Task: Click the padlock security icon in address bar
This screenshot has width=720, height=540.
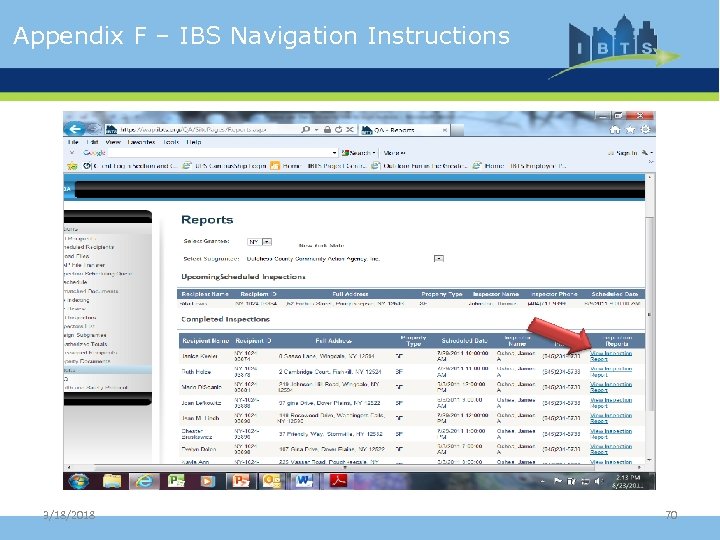Action: tap(327, 129)
